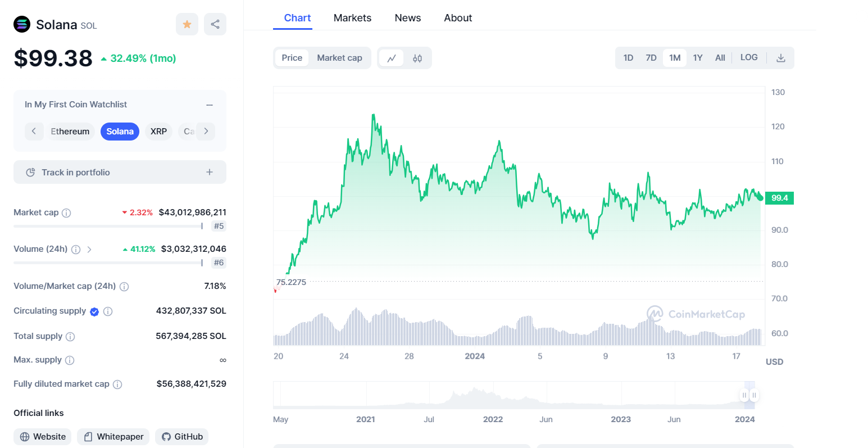Select the Solana watchlist chip

(x=120, y=132)
